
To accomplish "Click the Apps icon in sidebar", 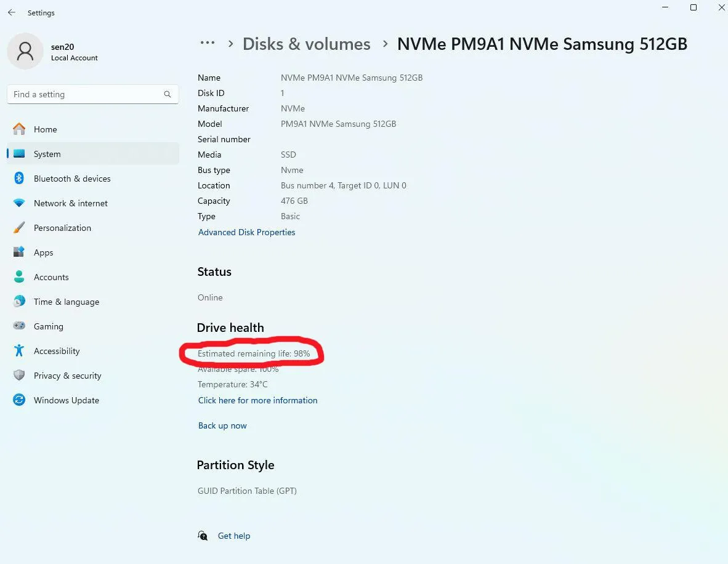I will (x=19, y=252).
